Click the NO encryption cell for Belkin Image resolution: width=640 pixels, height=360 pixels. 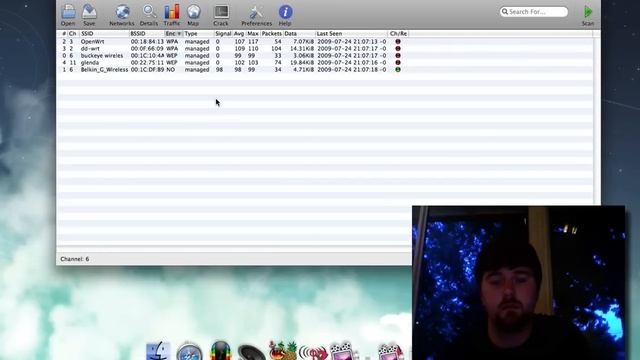click(x=171, y=69)
